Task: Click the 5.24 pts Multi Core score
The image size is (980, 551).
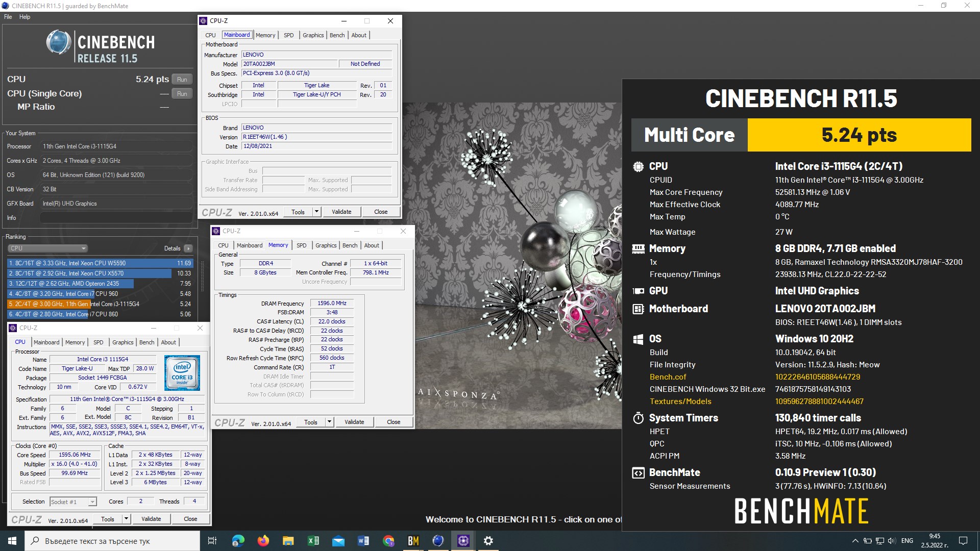Action: [x=859, y=135]
